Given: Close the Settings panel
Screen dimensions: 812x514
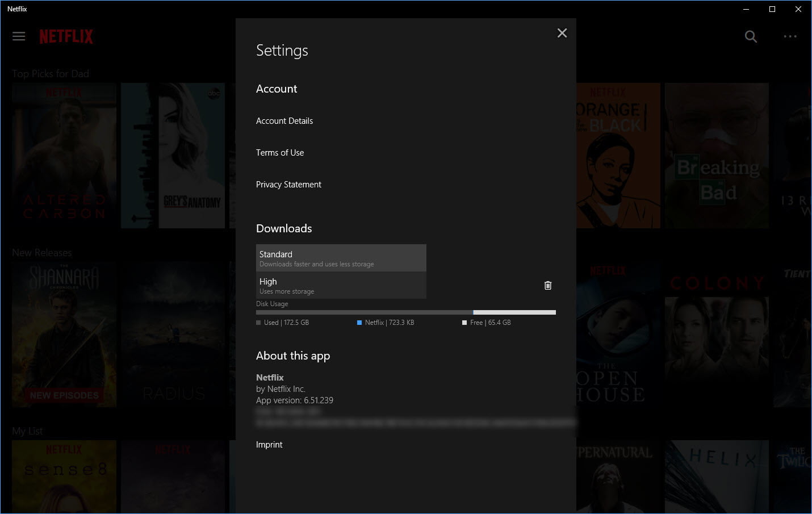Looking at the screenshot, I should point(562,33).
